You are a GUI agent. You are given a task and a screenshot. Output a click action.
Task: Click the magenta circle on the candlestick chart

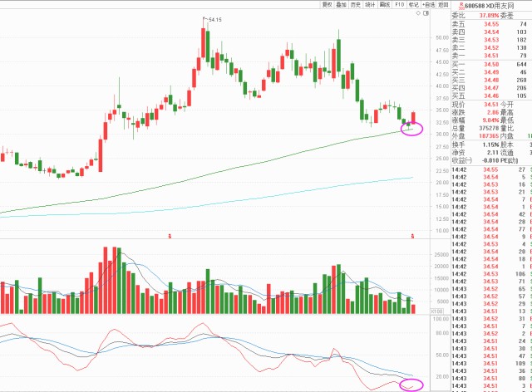(x=412, y=130)
